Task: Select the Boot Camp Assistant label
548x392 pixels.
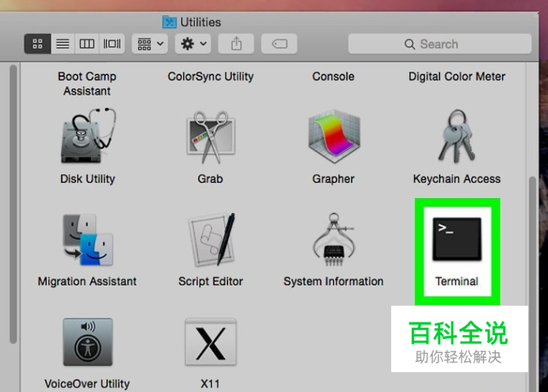Action: click(87, 83)
